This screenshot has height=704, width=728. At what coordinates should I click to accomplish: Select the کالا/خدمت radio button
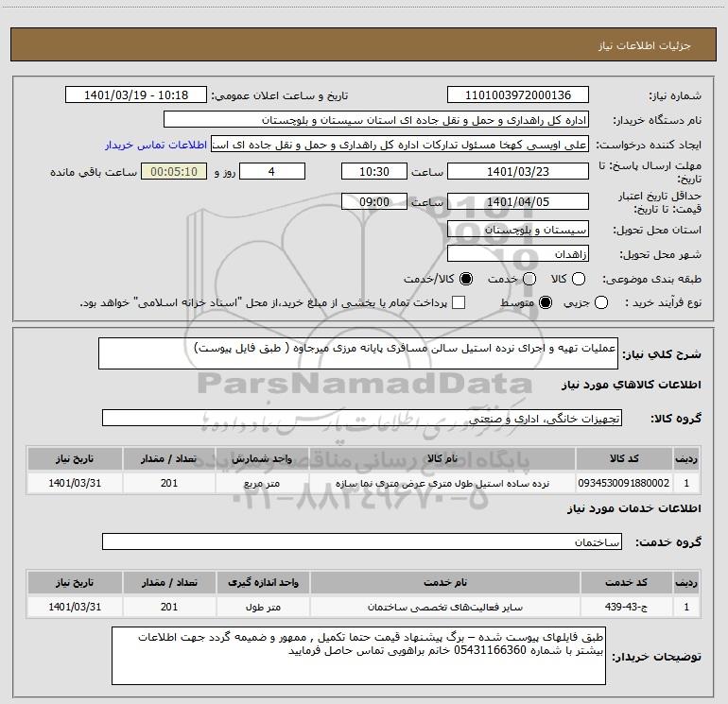coord(466,279)
